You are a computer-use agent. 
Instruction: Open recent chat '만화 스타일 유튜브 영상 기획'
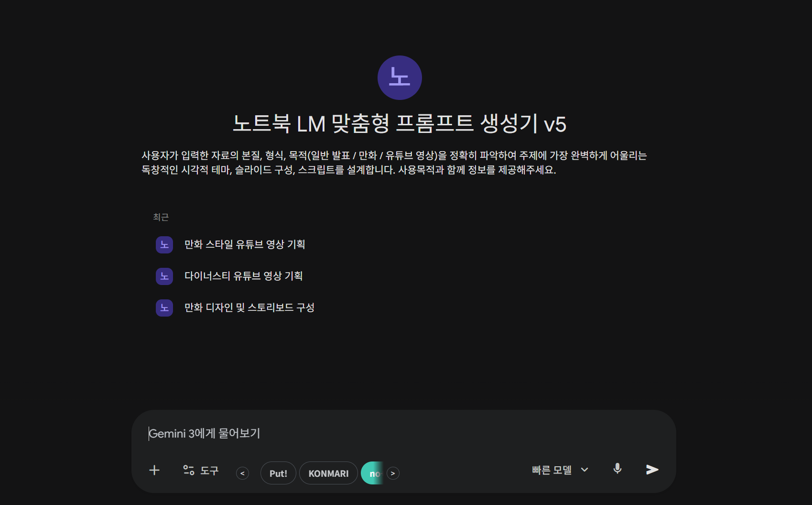tap(244, 244)
